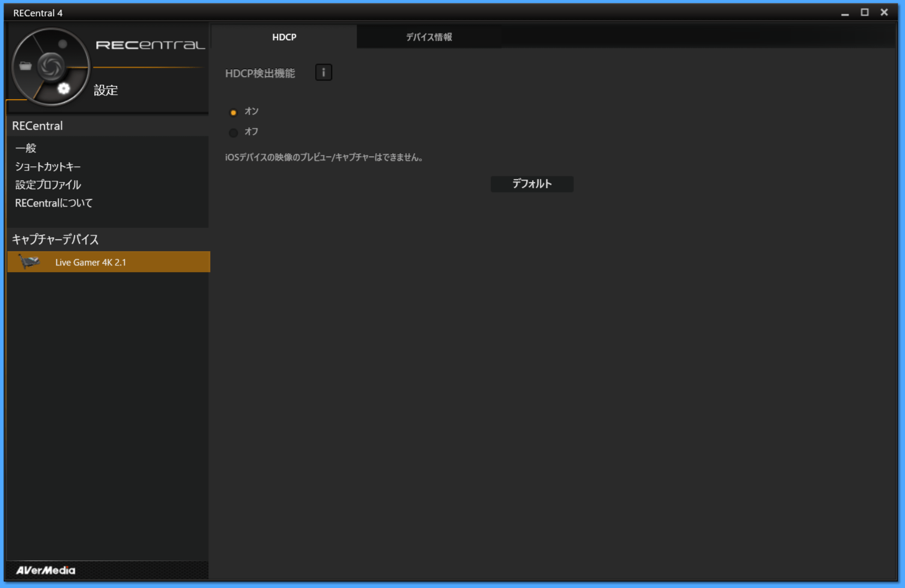Click the center aperture button of dial
This screenshot has width=905, height=588.
tap(51, 66)
